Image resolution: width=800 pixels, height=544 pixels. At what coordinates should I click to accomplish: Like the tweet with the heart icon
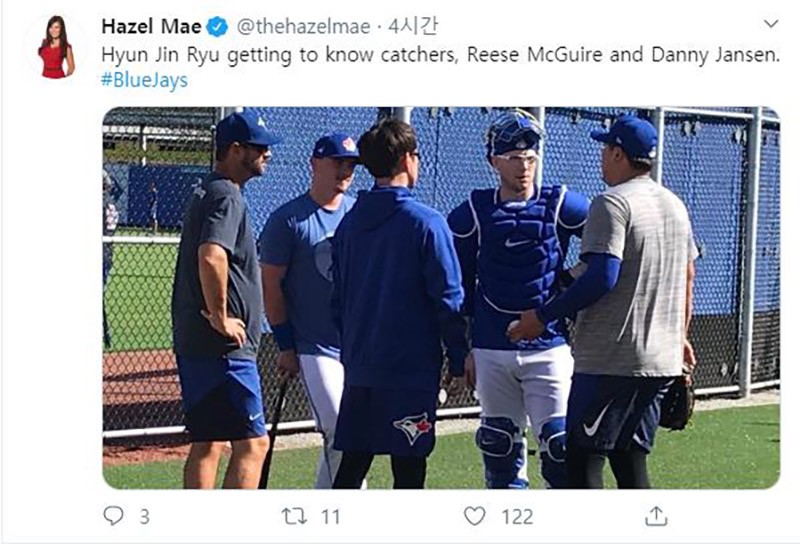point(475,516)
